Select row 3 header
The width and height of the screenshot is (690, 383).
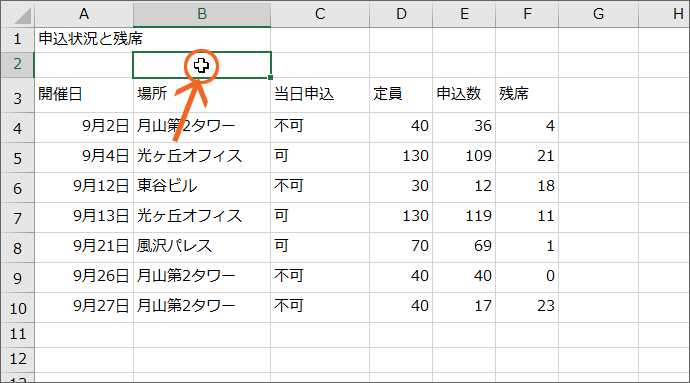click(x=18, y=95)
